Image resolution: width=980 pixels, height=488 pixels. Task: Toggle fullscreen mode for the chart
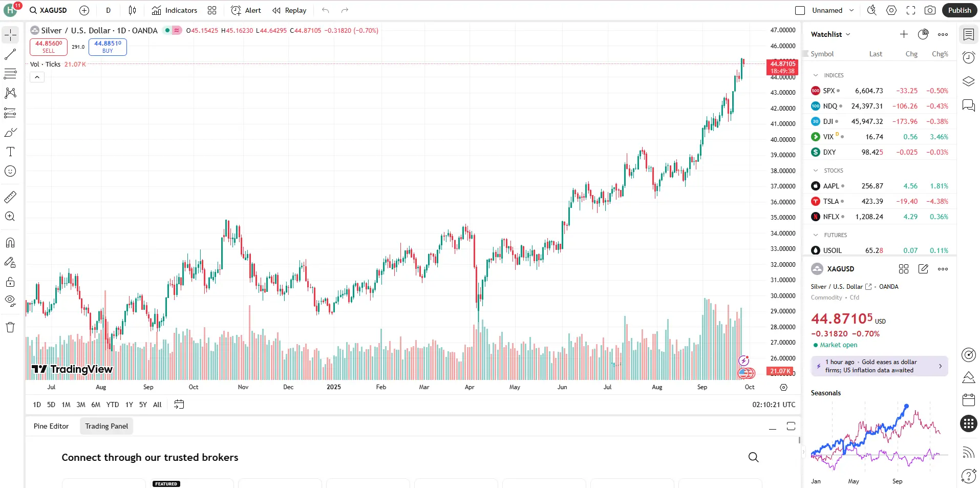pyautogui.click(x=910, y=10)
